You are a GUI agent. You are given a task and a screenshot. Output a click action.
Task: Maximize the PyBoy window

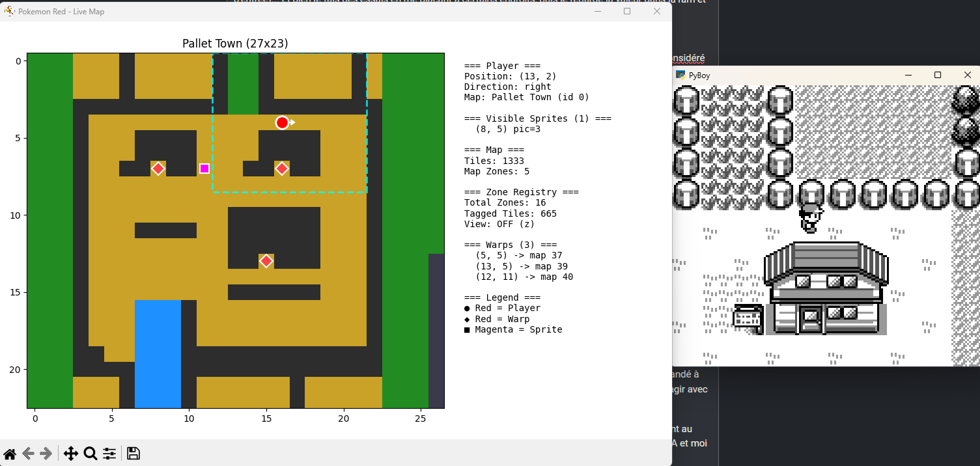point(938,75)
